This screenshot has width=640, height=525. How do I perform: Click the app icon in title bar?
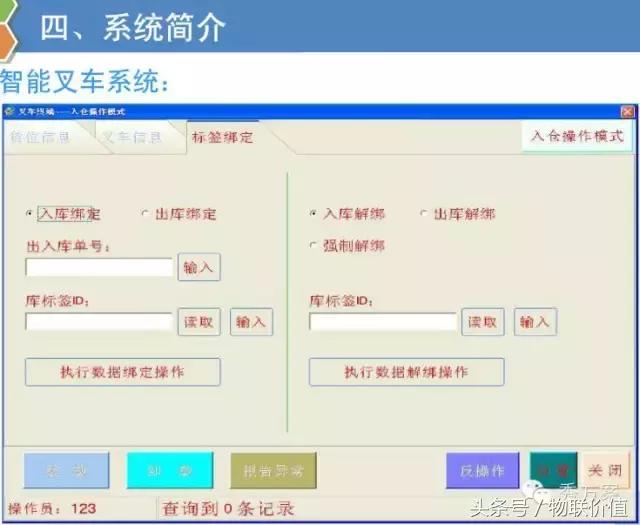[9, 110]
